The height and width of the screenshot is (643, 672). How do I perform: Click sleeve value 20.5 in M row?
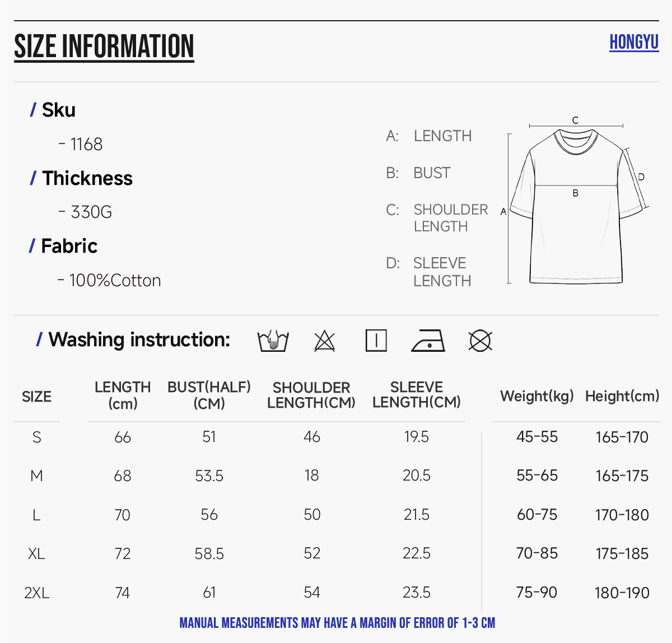click(417, 476)
